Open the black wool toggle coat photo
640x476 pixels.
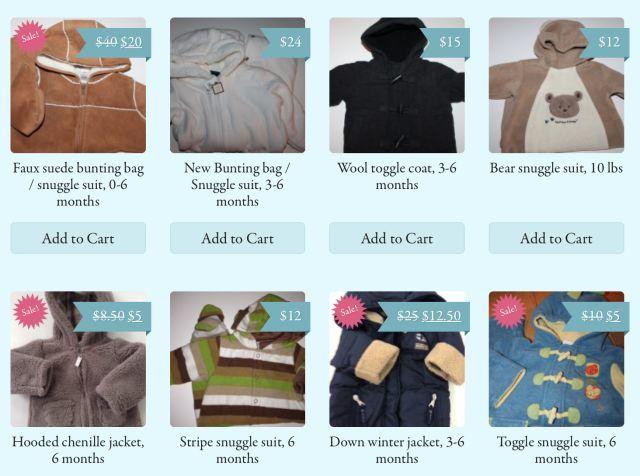[397, 85]
